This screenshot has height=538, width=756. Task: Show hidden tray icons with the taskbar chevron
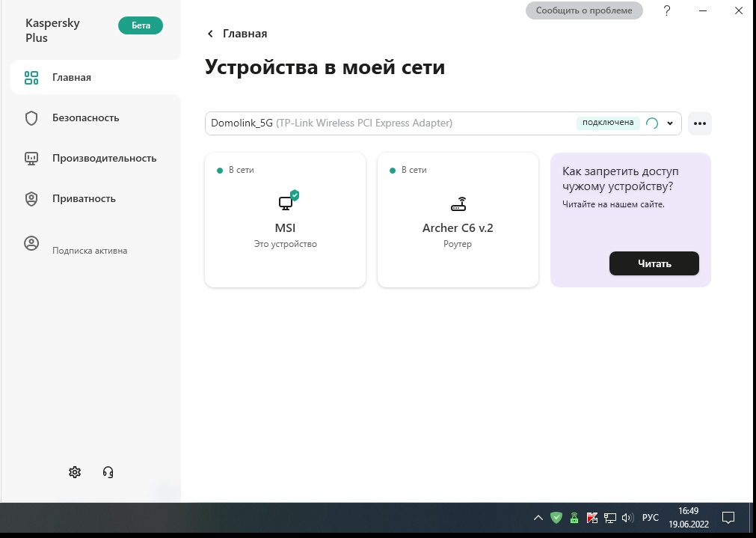click(538, 518)
